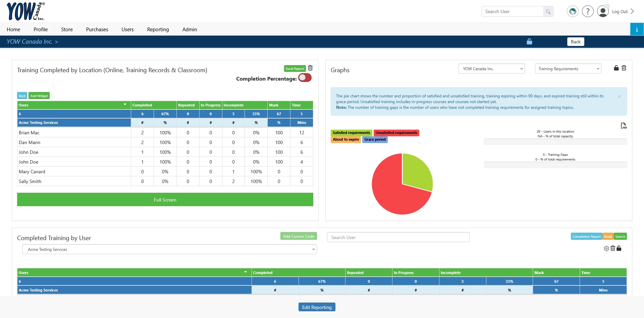The width and height of the screenshot is (644, 318).
Task: Open the YOW Canada Inc. location dropdown
Action: (491, 69)
